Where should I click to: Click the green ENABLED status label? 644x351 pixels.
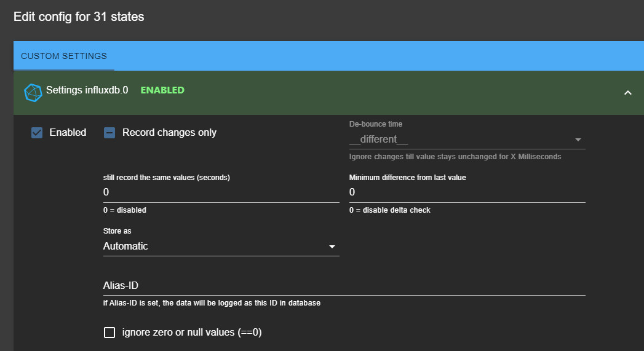(x=162, y=90)
